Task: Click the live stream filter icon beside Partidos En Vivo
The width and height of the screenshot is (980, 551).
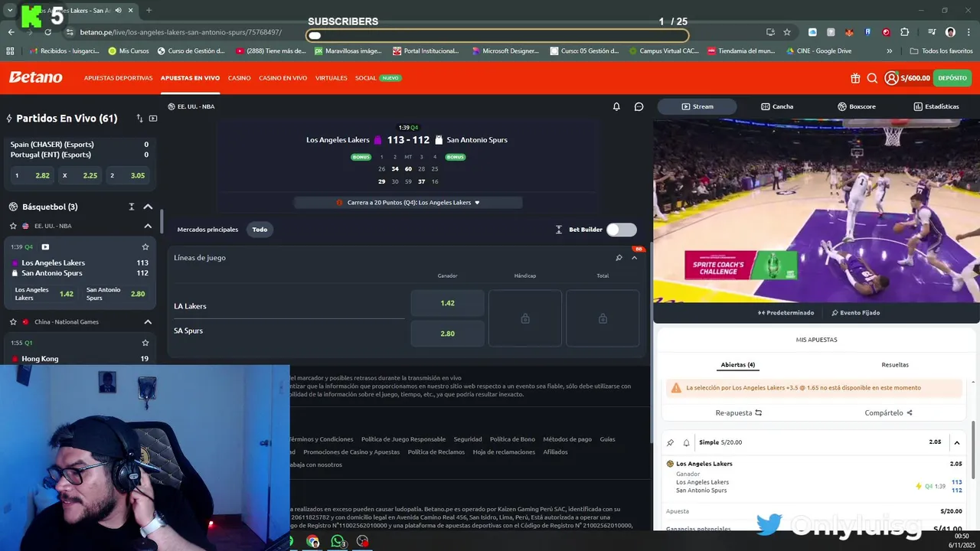Action: coord(153,119)
